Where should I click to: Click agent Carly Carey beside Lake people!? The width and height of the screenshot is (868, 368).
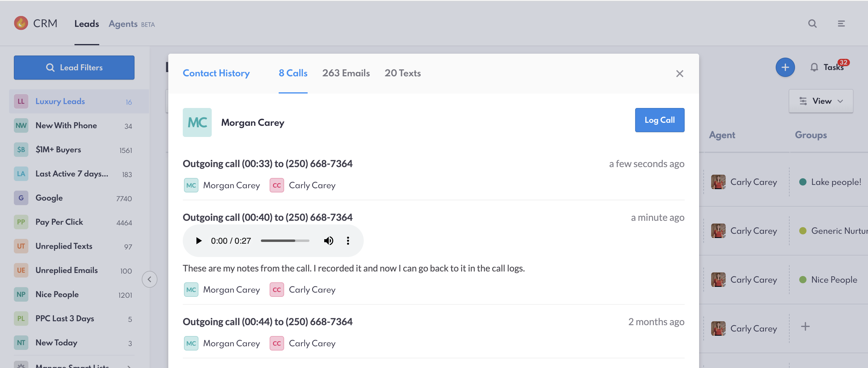(744, 182)
